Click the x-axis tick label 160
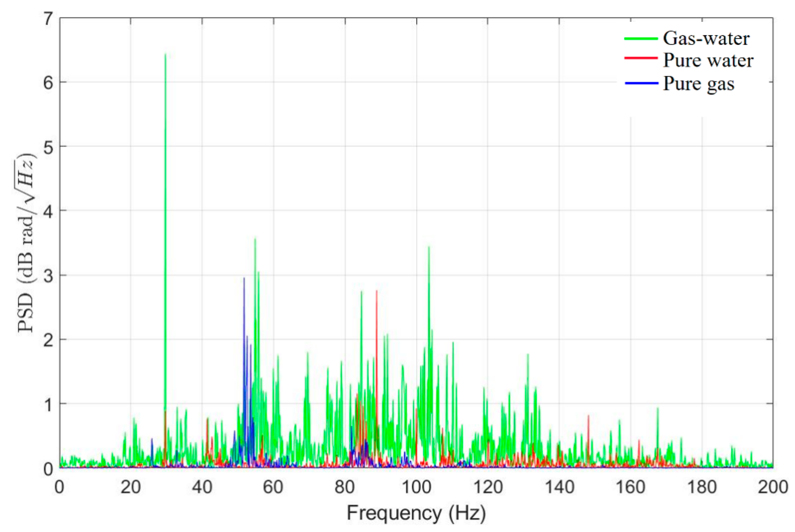Image resolution: width=795 pixels, height=532 pixels. tap(630, 487)
